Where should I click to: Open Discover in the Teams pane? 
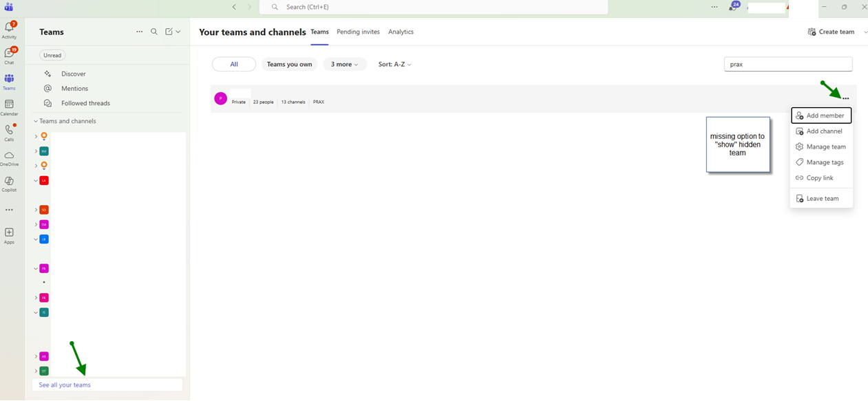[73, 74]
